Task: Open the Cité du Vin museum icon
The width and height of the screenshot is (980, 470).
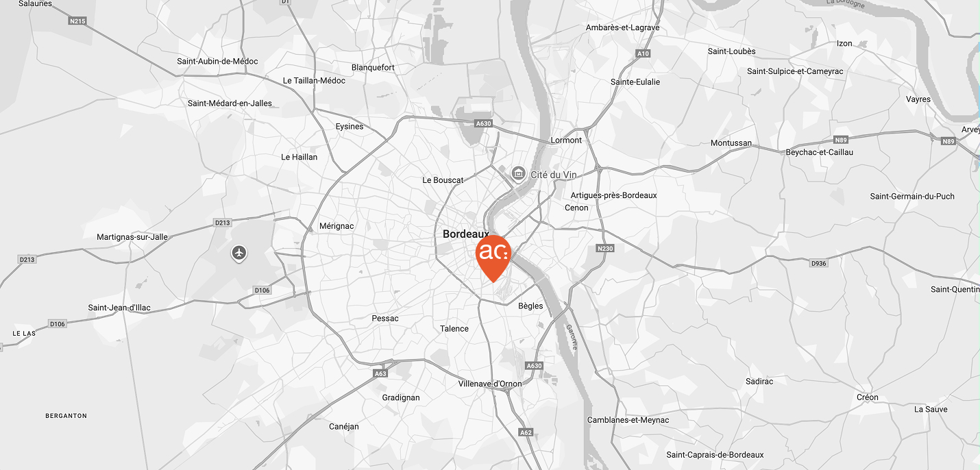Action: (x=519, y=174)
